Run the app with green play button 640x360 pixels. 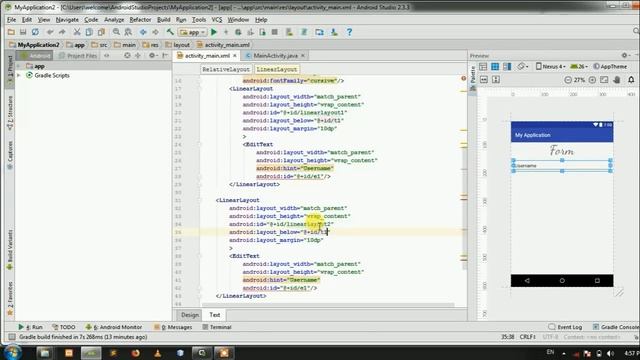[213, 32]
